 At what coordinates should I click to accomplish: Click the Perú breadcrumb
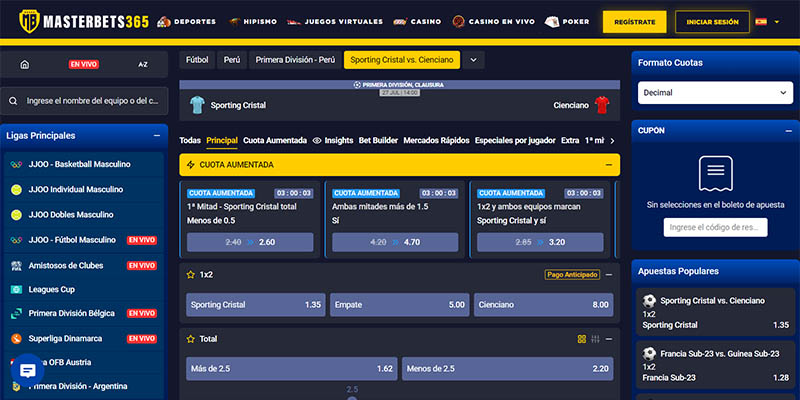point(232,60)
